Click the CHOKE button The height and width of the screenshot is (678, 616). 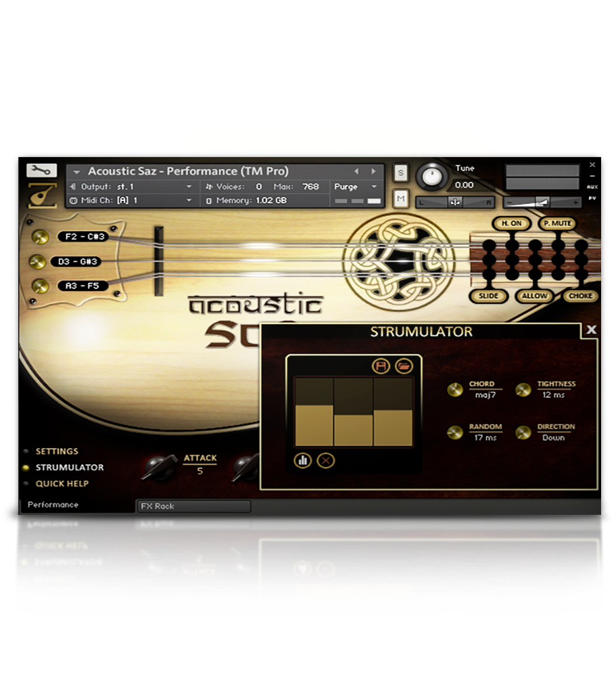click(580, 296)
